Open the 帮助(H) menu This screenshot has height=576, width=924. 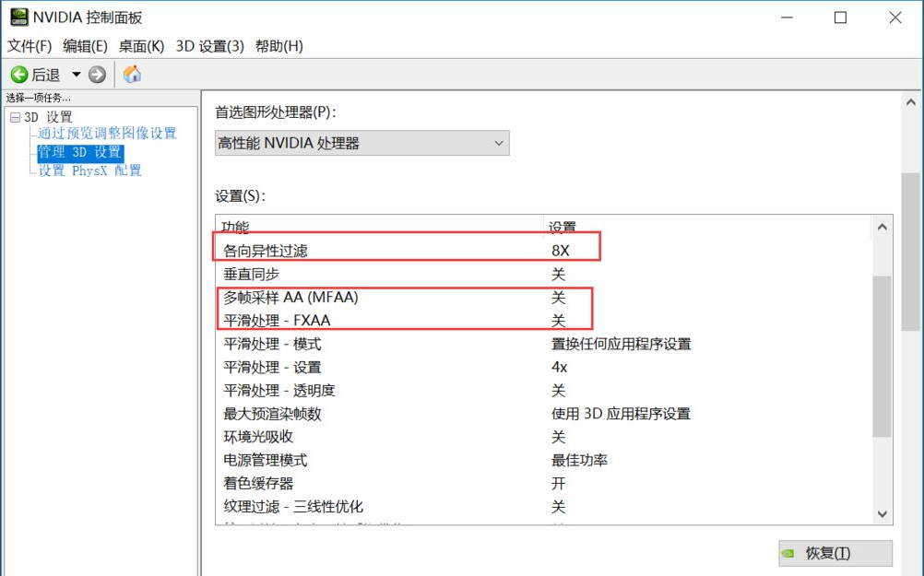tap(279, 46)
